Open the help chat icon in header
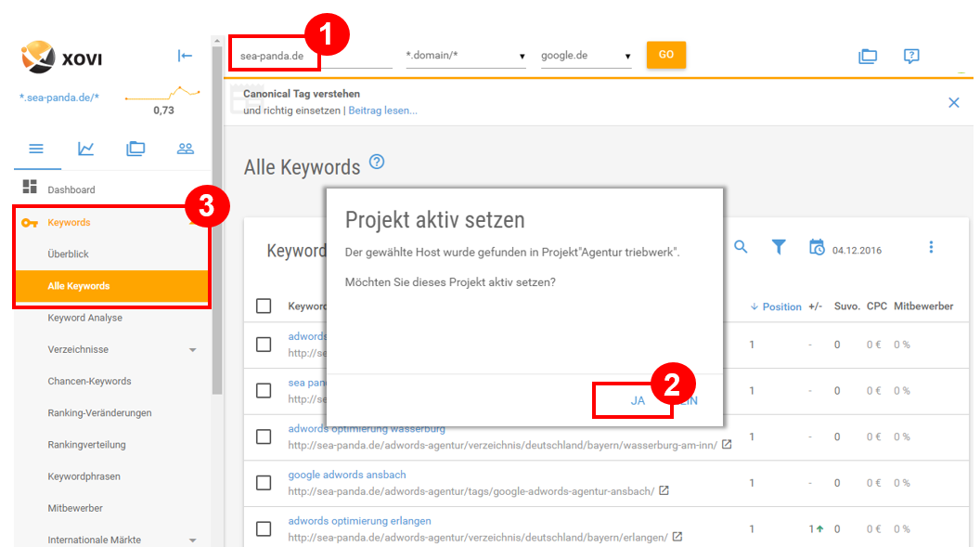 pyautogui.click(x=911, y=57)
